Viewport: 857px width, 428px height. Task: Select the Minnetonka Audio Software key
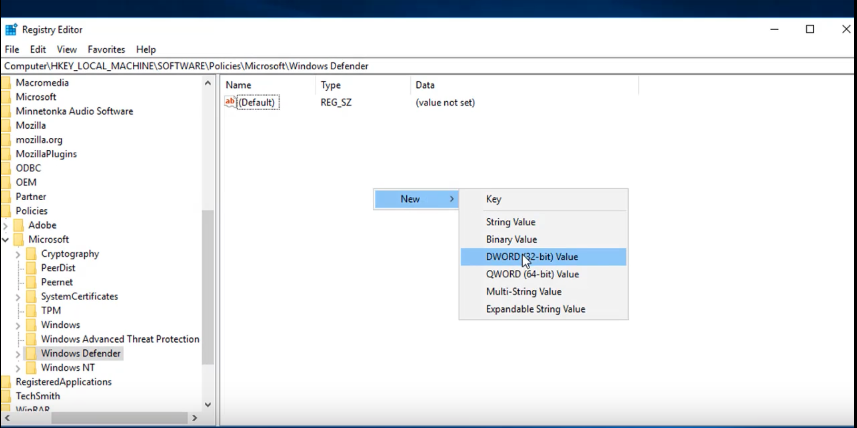[74, 112]
